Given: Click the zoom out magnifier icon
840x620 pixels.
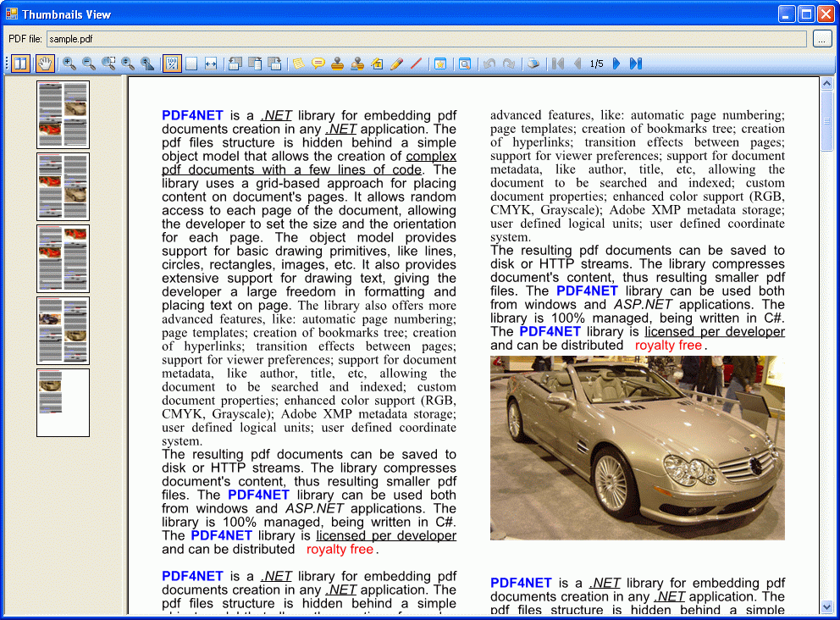Looking at the screenshot, I should pos(88,64).
